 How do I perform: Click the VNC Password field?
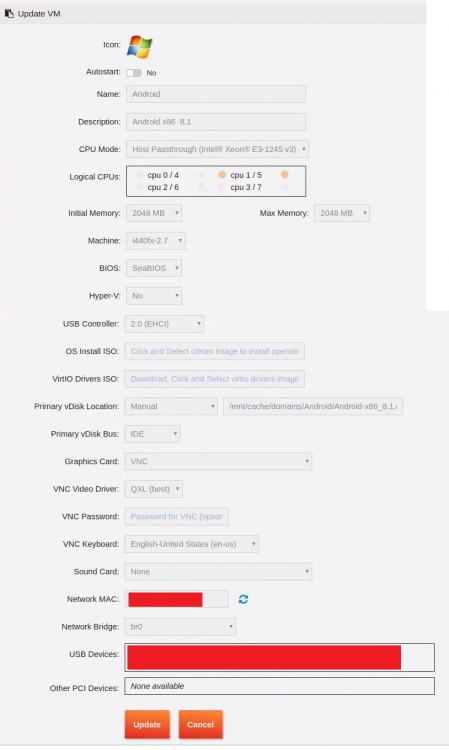point(176,517)
